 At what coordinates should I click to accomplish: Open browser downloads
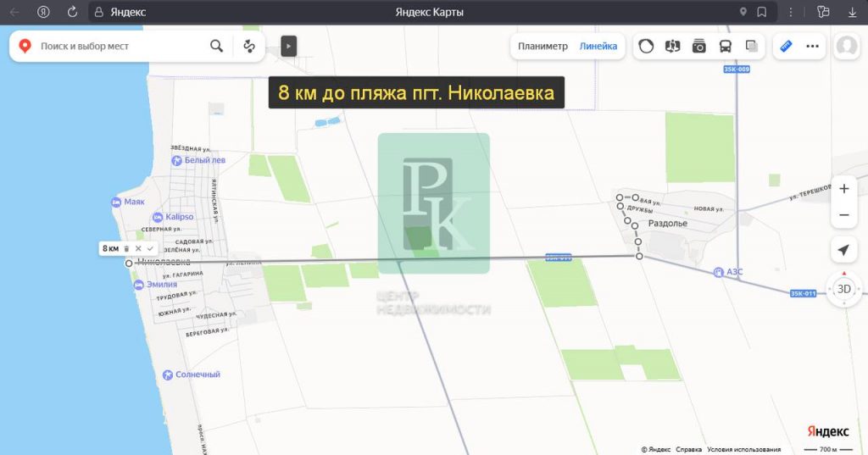[x=852, y=12]
